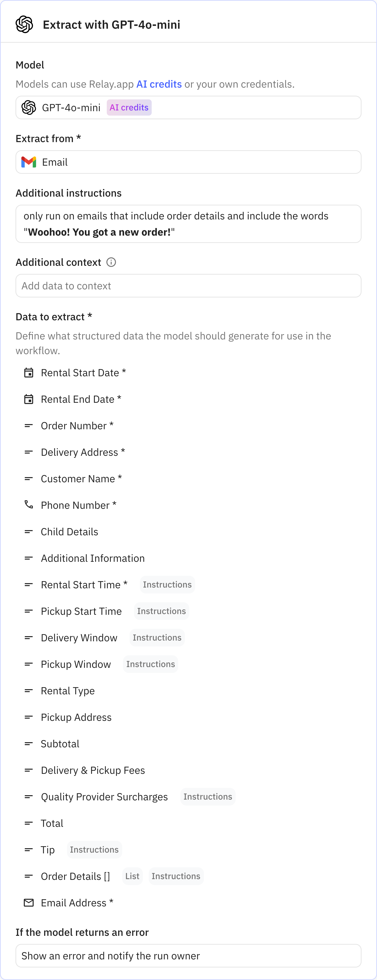The width and height of the screenshot is (377, 980).
Task: Select the Pickup Window field row
Action: point(76,664)
